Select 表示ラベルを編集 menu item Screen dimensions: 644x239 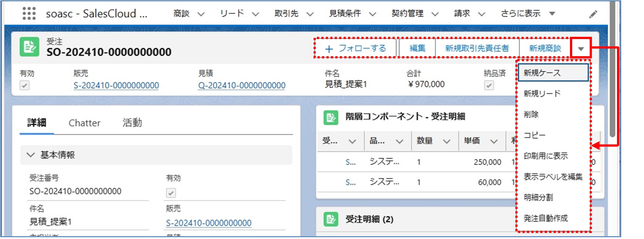pyautogui.click(x=553, y=177)
